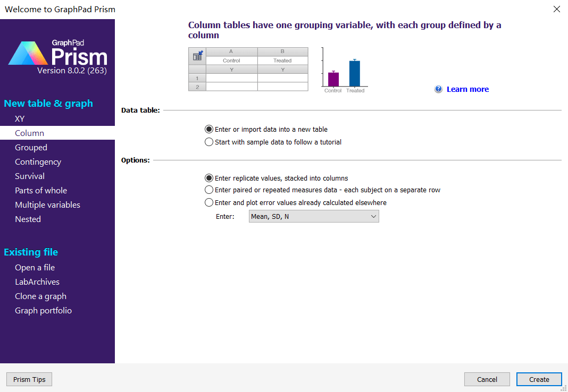
Task: Switch to Grouped table type
Action: click(31, 148)
